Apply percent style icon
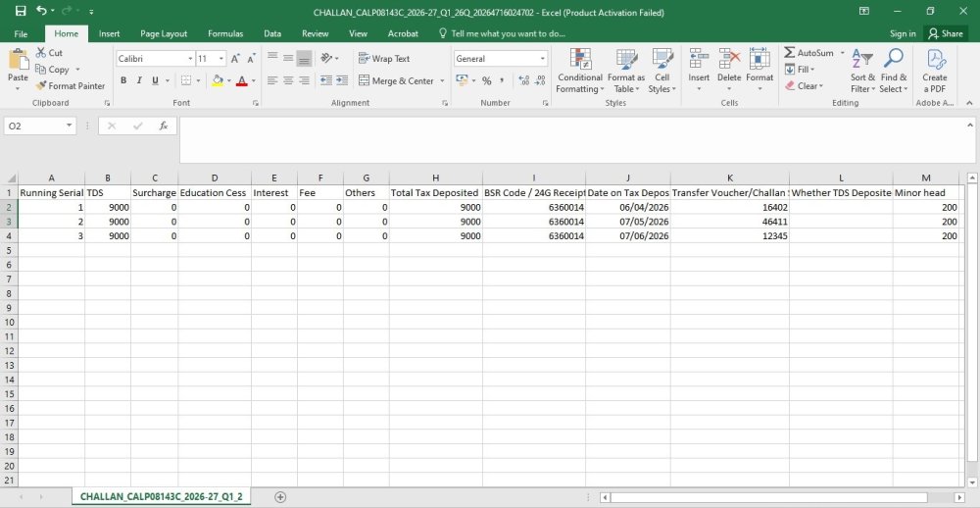This screenshot has height=508, width=980. [x=486, y=80]
